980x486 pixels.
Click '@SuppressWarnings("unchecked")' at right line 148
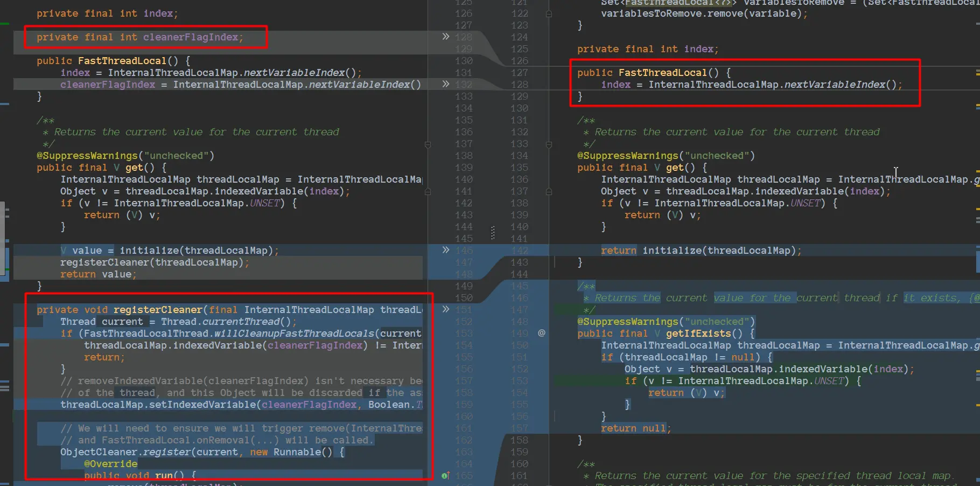pyautogui.click(x=666, y=322)
